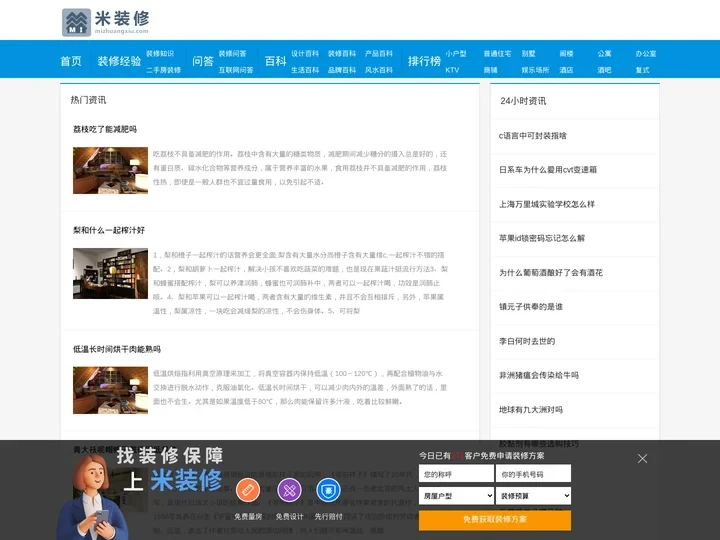This screenshot has height=540, width=720.
Task: Open 排行榜 in the navigation bar
Action: coord(424,61)
